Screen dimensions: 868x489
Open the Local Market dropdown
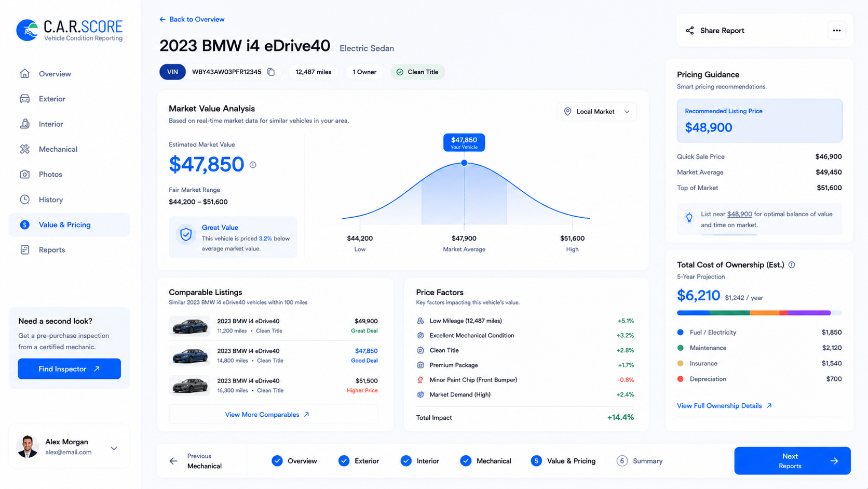tap(596, 112)
